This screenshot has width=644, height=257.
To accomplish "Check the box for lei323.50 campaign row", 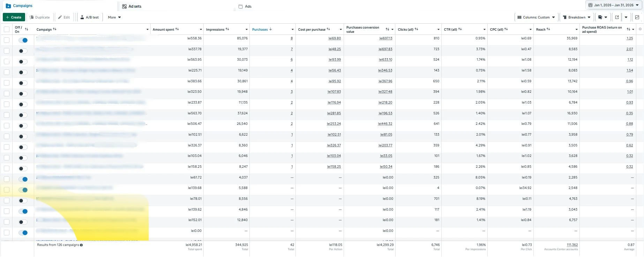I will (7, 94).
